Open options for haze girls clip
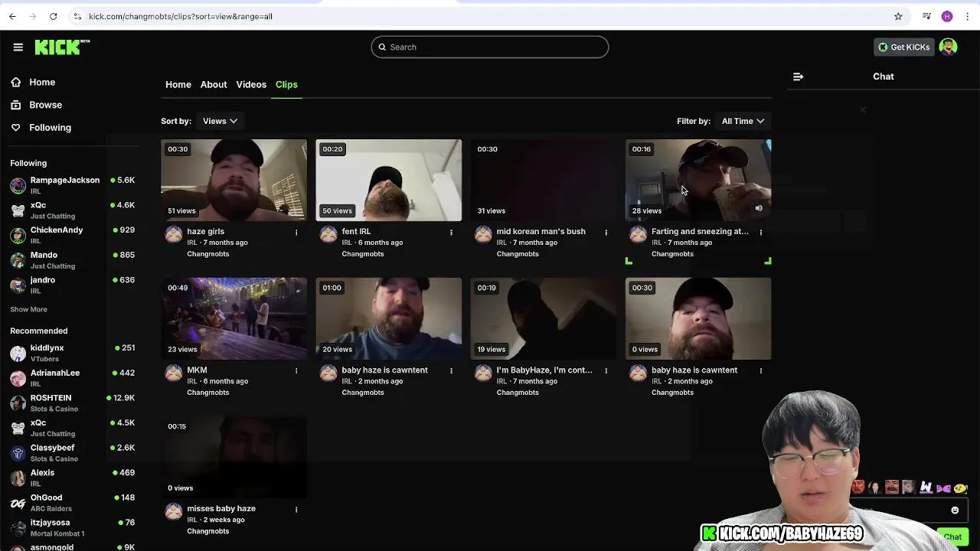The image size is (980, 551). 296,232
